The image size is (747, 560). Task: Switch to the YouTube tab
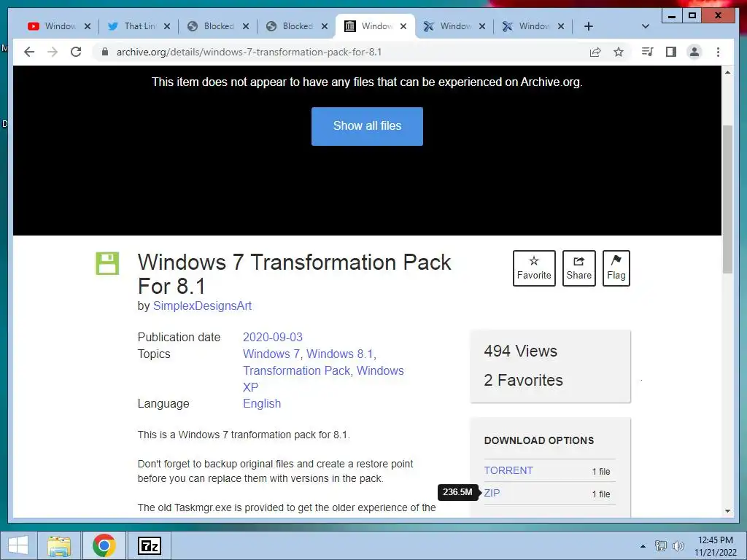(59, 26)
